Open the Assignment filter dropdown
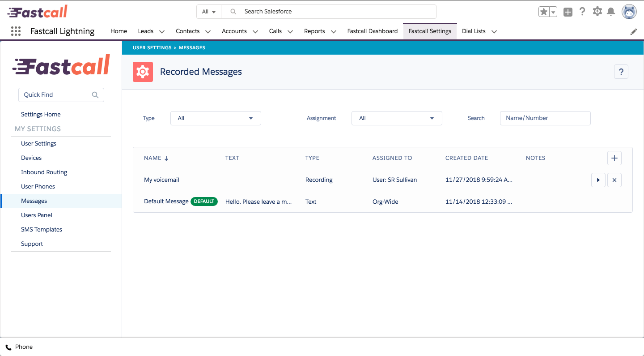The width and height of the screenshot is (644, 356). pos(397,118)
